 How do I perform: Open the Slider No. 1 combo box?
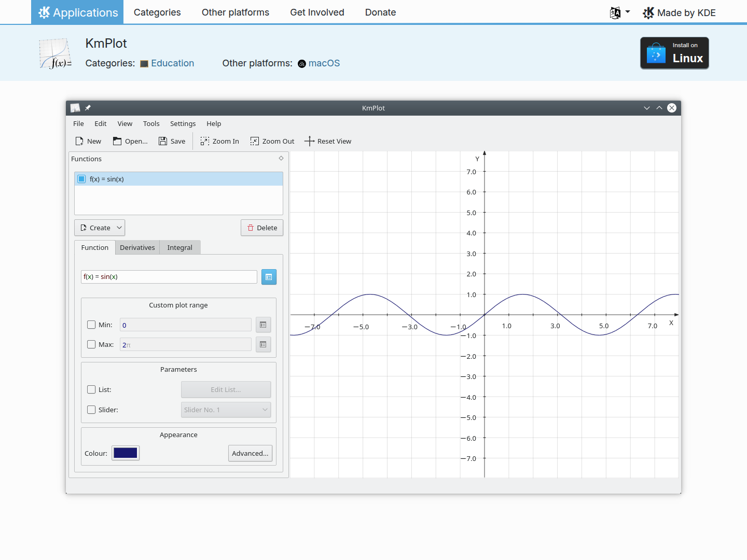(x=226, y=410)
